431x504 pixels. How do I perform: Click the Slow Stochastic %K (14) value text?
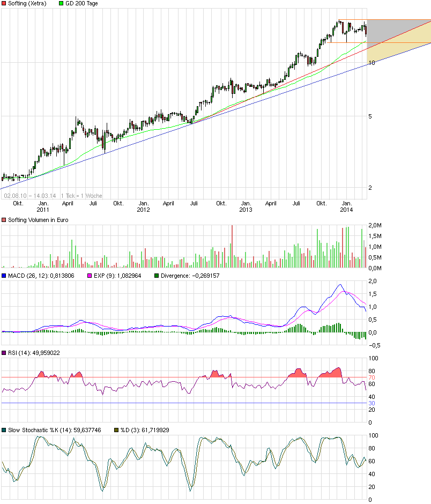(54, 430)
